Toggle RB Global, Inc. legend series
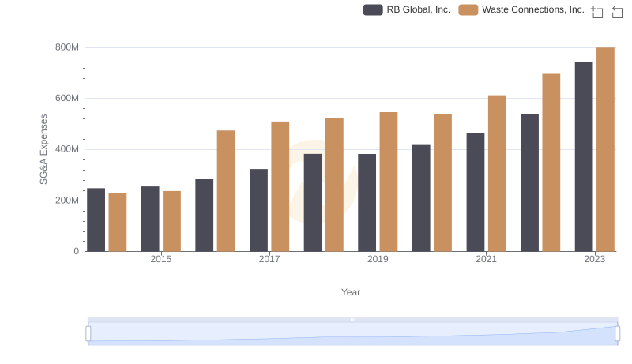The width and height of the screenshot is (632, 364). click(x=406, y=9)
